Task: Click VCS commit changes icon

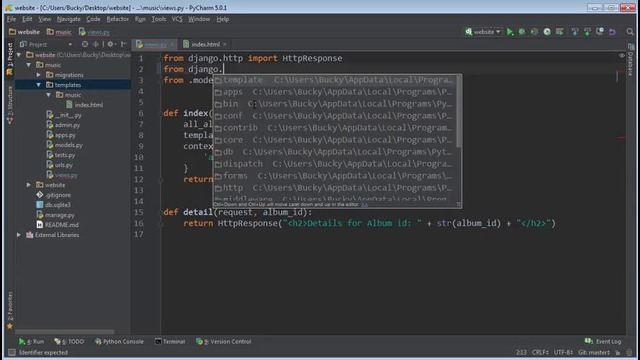Action: coord(587,32)
